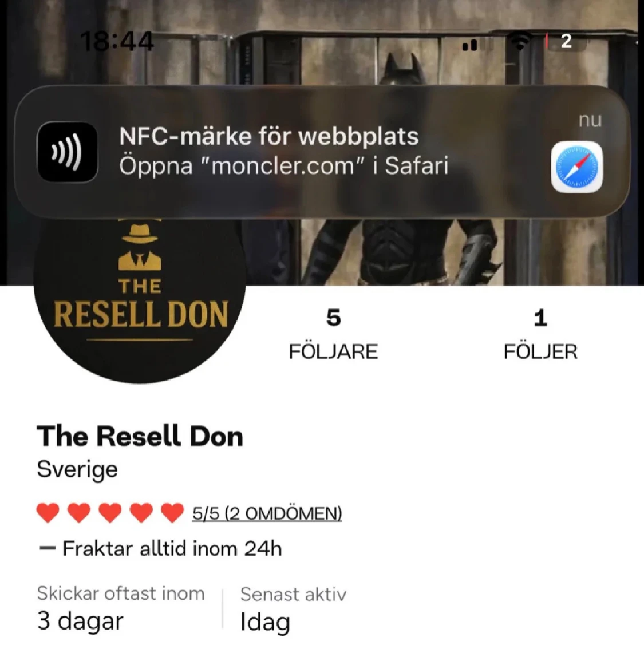Tap the Wi-Fi status icon
644x645 pixels.
click(x=520, y=42)
